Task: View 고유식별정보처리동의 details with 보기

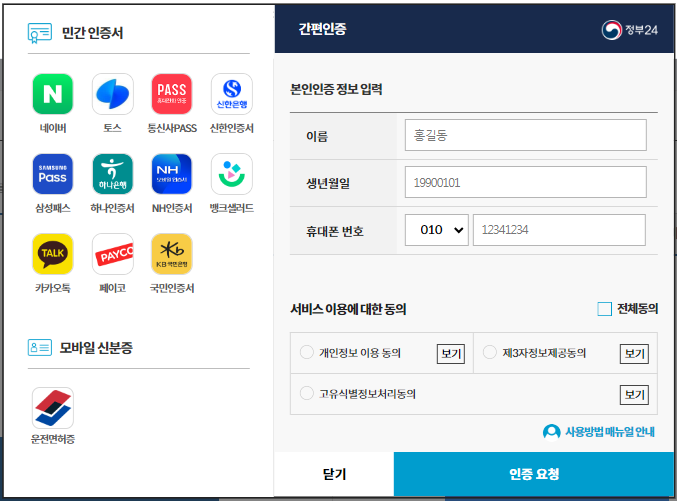Action: click(634, 395)
